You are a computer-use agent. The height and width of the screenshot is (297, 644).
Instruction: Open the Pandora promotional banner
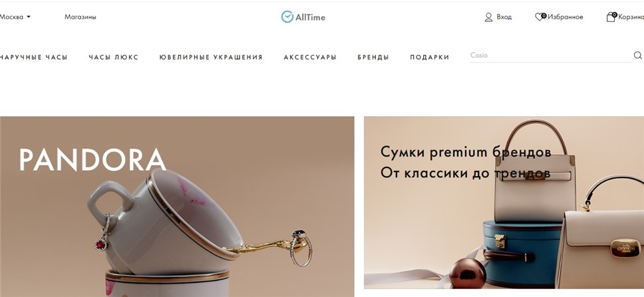click(177, 207)
